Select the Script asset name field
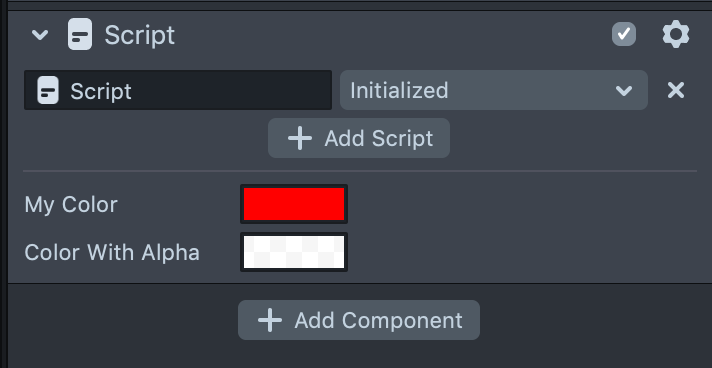The height and width of the screenshot is (368, 712). (x=178, y=90)
